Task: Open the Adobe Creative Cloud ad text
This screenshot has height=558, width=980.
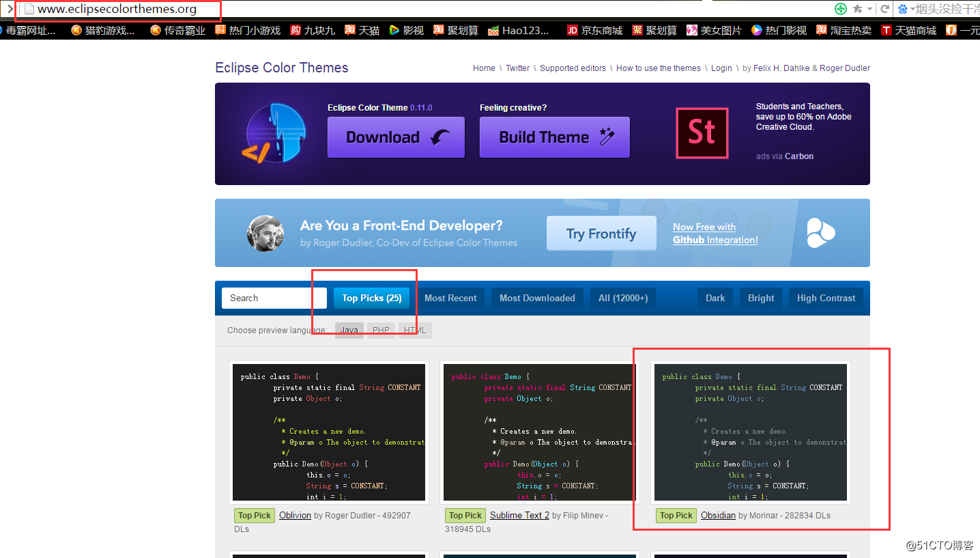Action: click(x=804, y=117)
